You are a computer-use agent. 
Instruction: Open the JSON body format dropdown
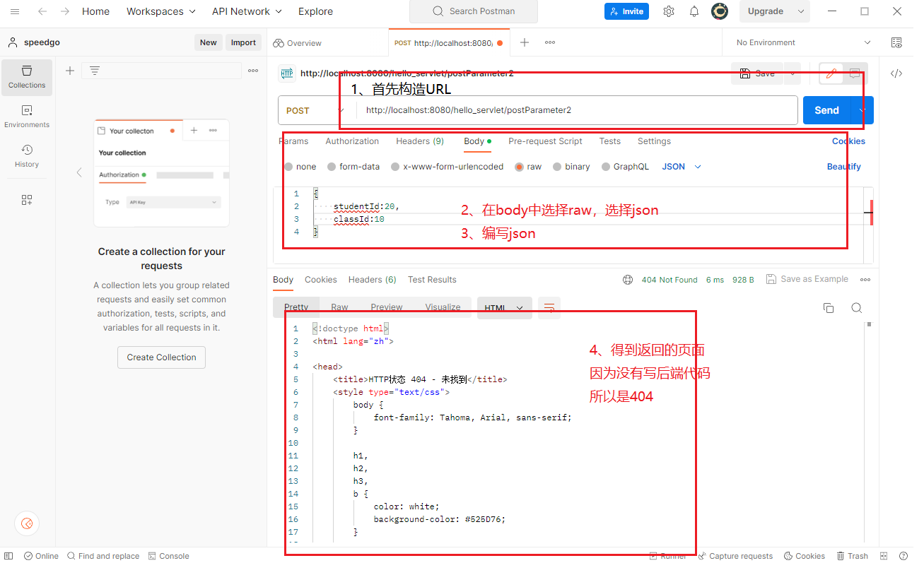(682, 167)
